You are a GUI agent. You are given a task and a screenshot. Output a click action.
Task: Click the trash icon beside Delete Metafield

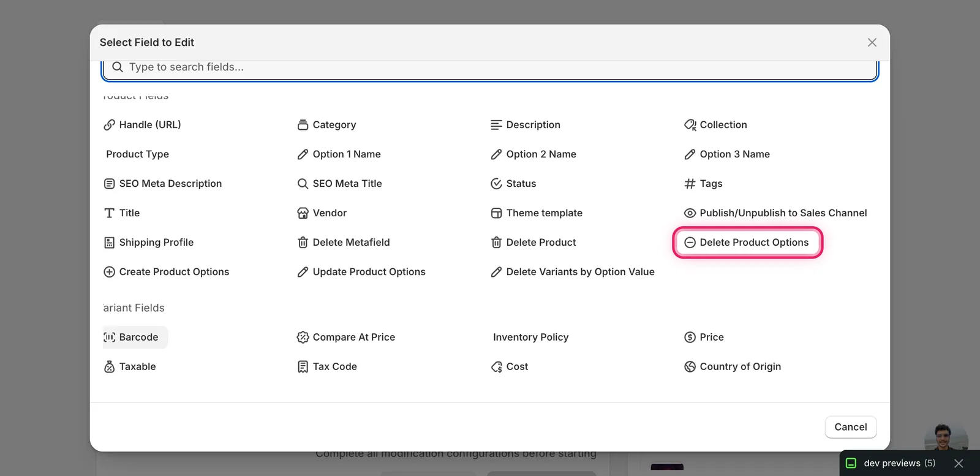[303, 243]
